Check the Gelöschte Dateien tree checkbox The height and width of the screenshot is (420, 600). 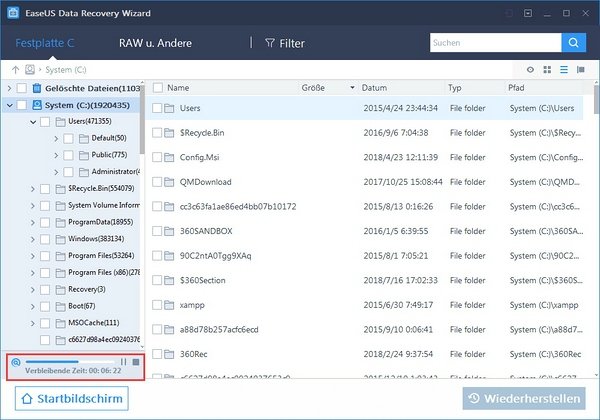22,88
